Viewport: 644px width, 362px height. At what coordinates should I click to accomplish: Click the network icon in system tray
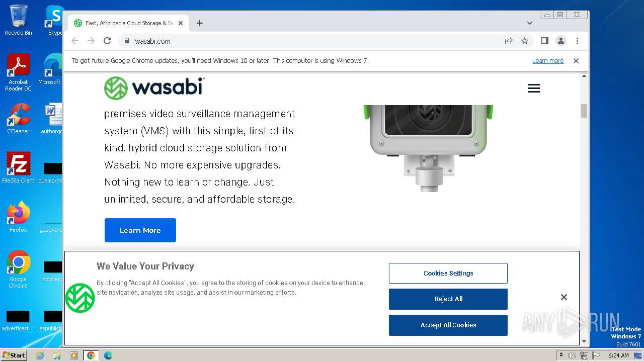[584, 355]
